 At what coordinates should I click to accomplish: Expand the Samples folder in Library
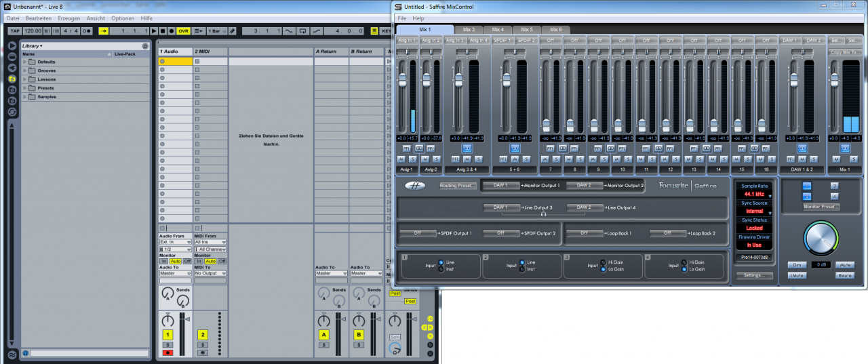[25, 97]
